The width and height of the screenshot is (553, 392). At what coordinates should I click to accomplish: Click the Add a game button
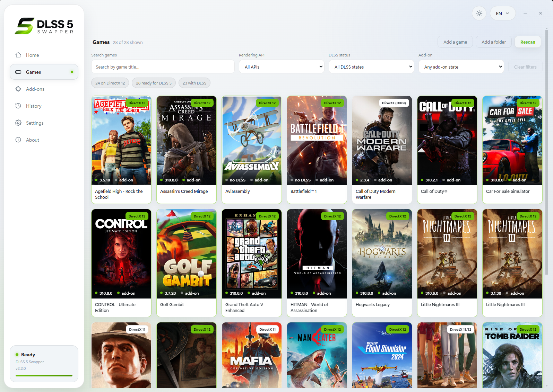pyautogui.click(x=455, y=42)
